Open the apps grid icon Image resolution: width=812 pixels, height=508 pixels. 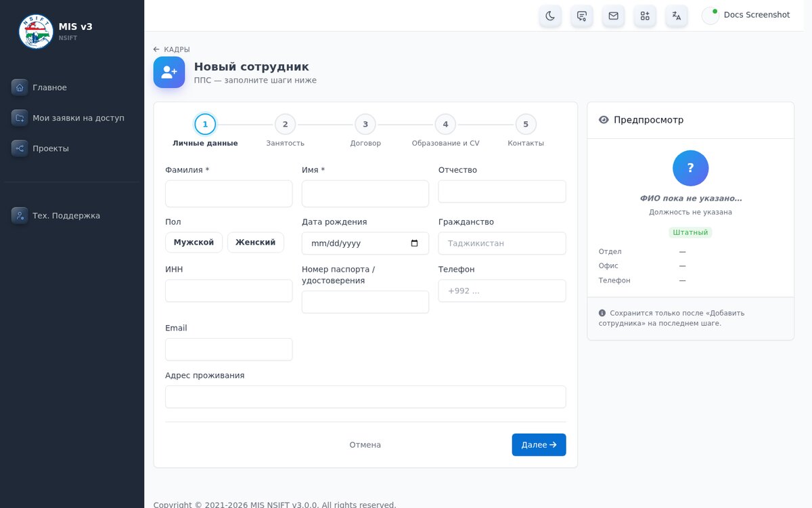(x=645, y=16)
